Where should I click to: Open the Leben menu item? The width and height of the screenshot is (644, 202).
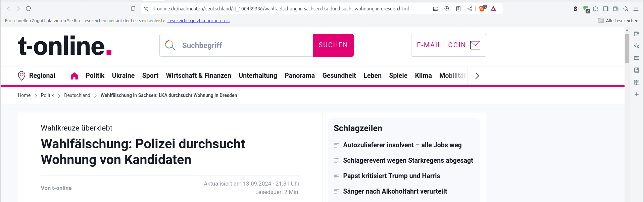[373, 76]
